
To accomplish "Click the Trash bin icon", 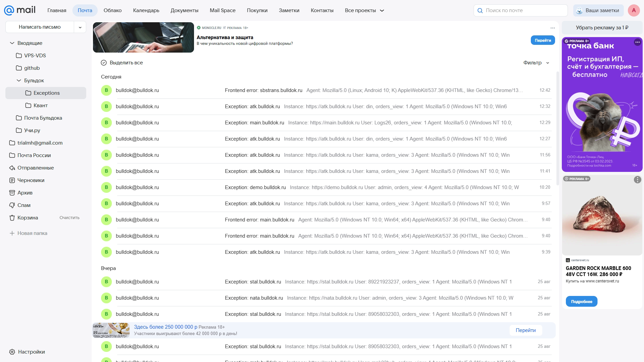I will 12,218.
